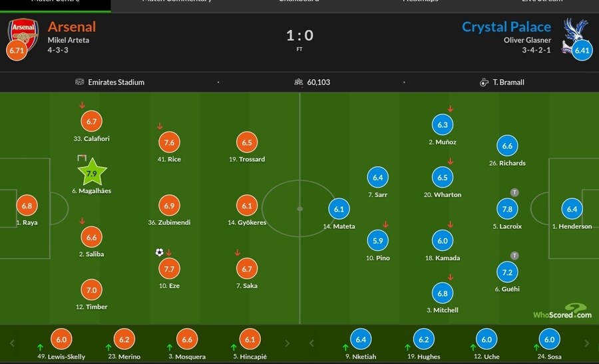The height and width of the screenshot is (364, 599).
Task: Click the Arsenal club crest
Action: 20,31
